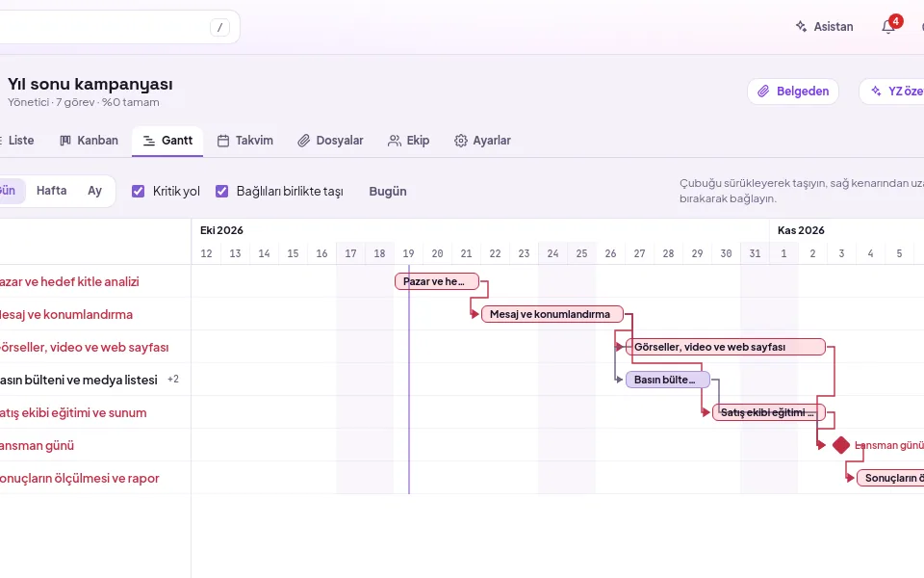Select the Satış ekibi eğitimi Gantt bar
The image size is (924, 578).
[x=768, y=412]
